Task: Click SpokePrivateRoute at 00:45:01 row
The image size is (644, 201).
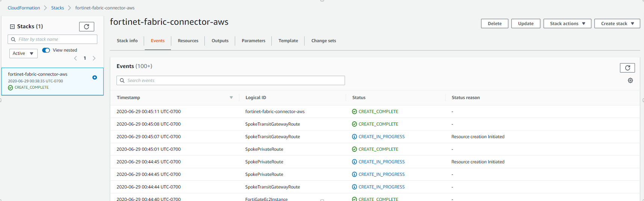Action: pyautogui.click(x=264, y=149)
